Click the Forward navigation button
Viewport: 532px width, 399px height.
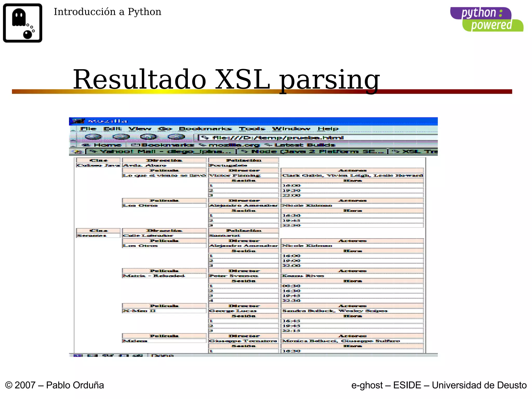click(x=121, y=137)
